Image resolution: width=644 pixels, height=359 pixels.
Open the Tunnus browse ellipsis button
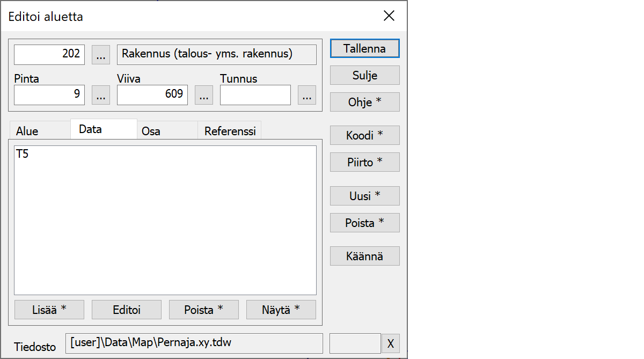(x=307, y=95)
